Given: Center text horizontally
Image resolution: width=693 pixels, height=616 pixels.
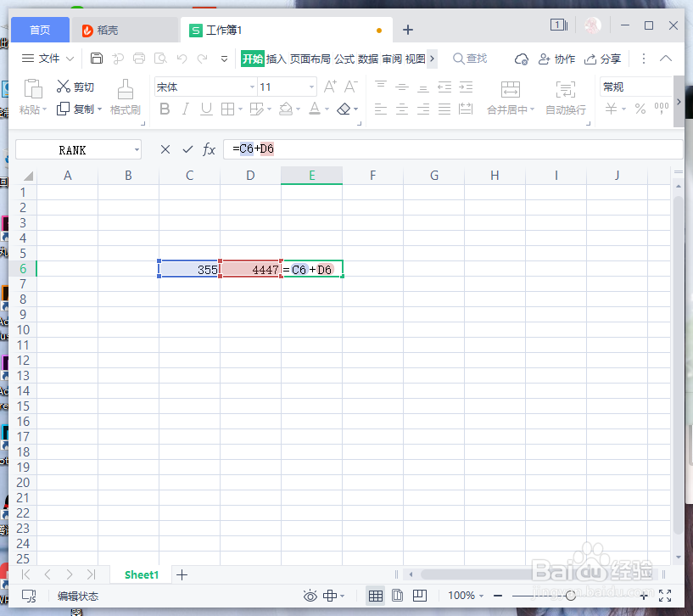Looking at the screenshot, I should pos(402,109).
